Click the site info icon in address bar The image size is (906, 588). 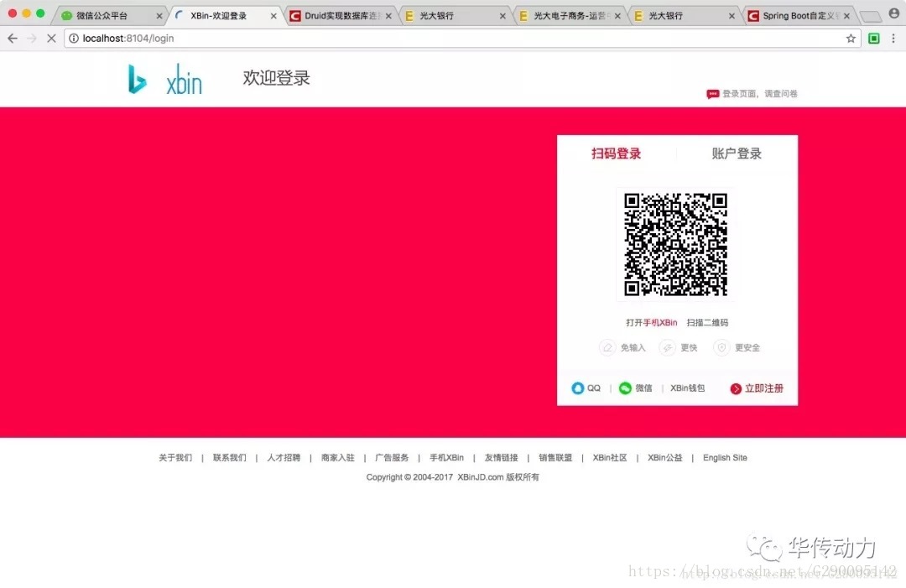[x=74, y=38]
